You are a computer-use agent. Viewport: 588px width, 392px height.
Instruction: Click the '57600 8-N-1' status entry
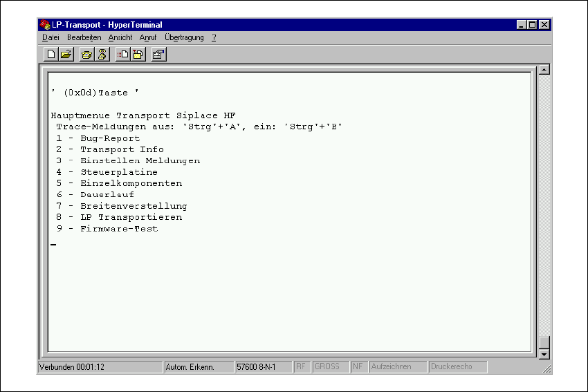(264, 367)
